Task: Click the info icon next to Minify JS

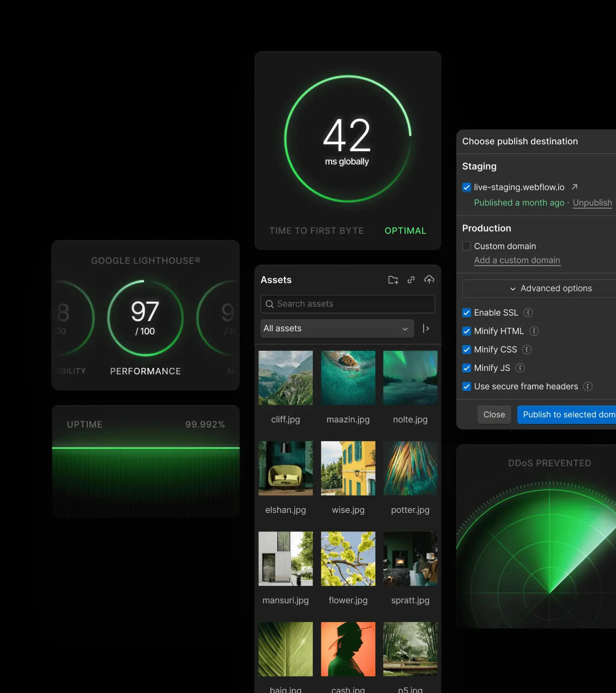Action: 520,368
